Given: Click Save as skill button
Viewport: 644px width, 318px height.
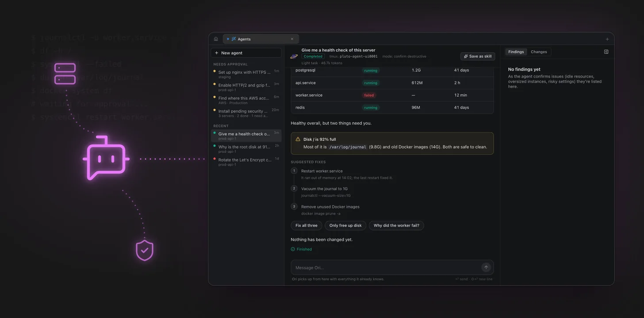Looking at the screenshot, I should pos(478,57).
